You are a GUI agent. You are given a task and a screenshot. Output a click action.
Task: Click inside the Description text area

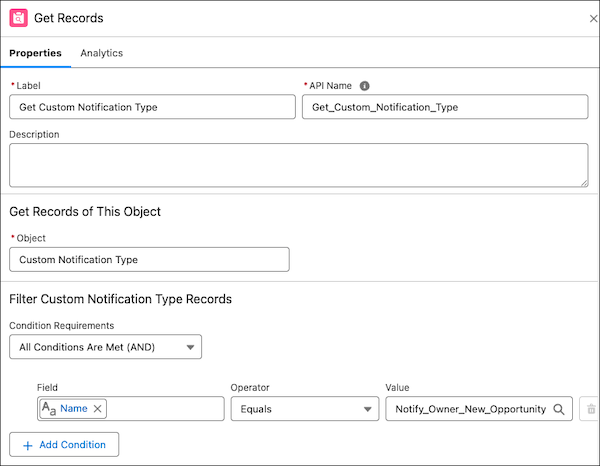tap(298, 165)
